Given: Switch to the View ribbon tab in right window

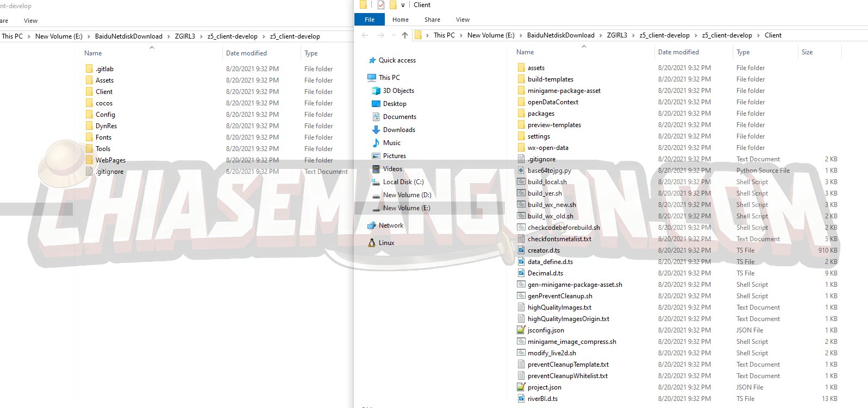Looking at the screenshot, I should [x=463, y=20].
